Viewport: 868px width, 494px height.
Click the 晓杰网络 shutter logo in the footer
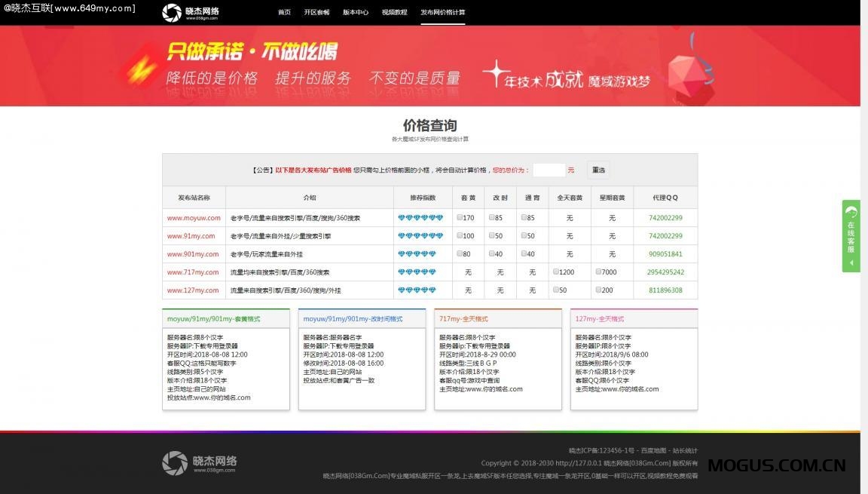[x=174, y=462]
